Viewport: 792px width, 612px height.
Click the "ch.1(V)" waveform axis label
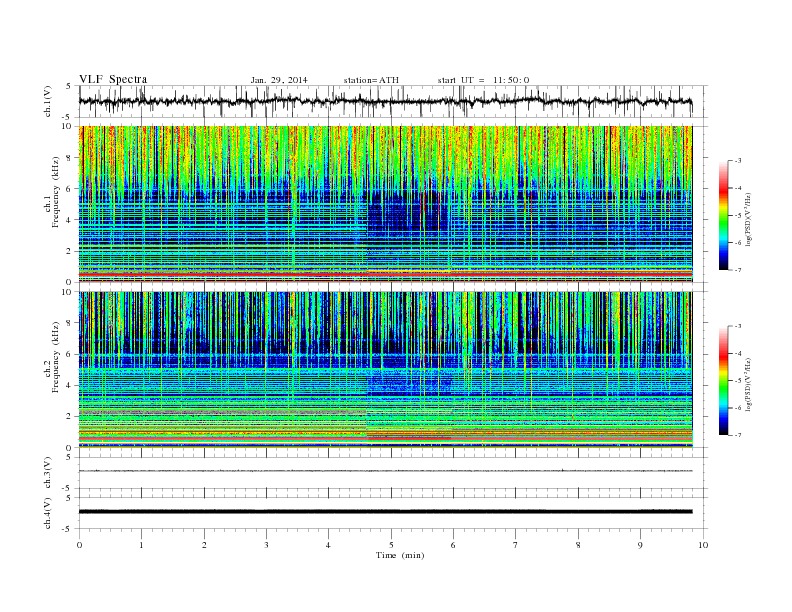click(48, 102)
